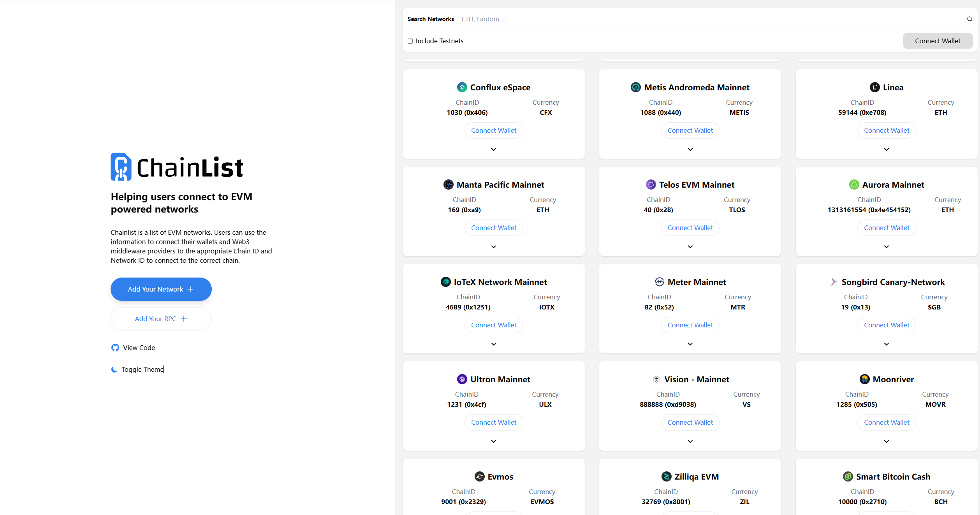Viewport: 980px width, 515px height.
Task: Click the Add Your RPC button
Action: (x=161, y=319)
